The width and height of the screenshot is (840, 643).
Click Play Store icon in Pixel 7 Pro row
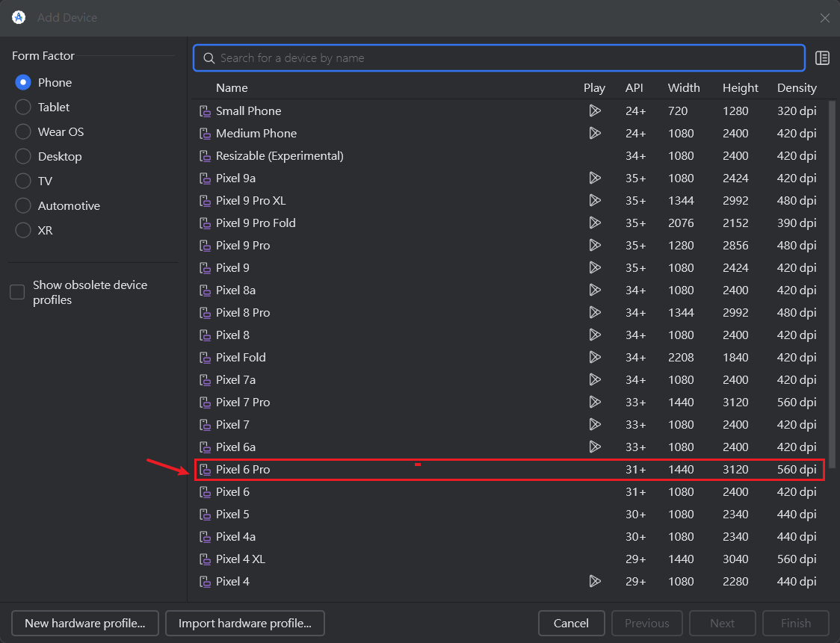tap(595, 402)
